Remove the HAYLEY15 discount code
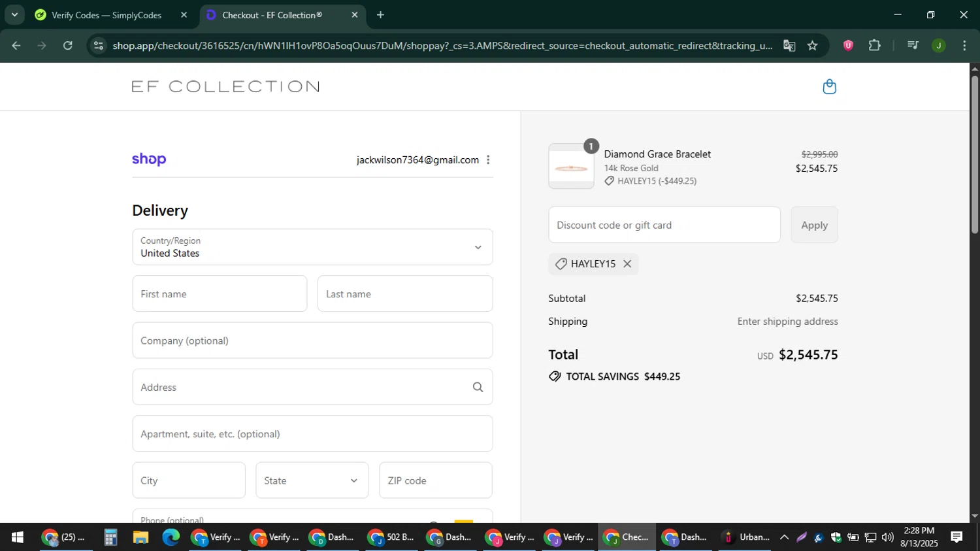Viewport: 980px width, 551px height. (x=627, y=264)
